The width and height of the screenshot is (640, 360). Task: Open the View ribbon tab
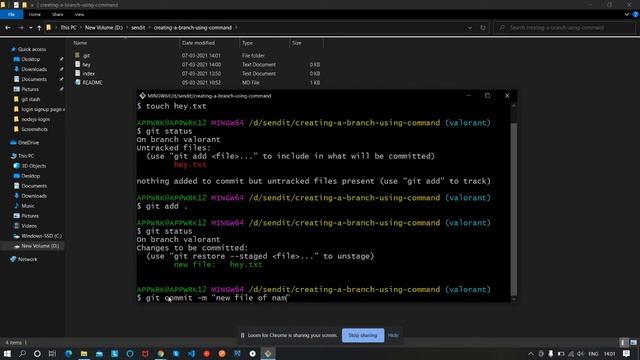[79, 14]
